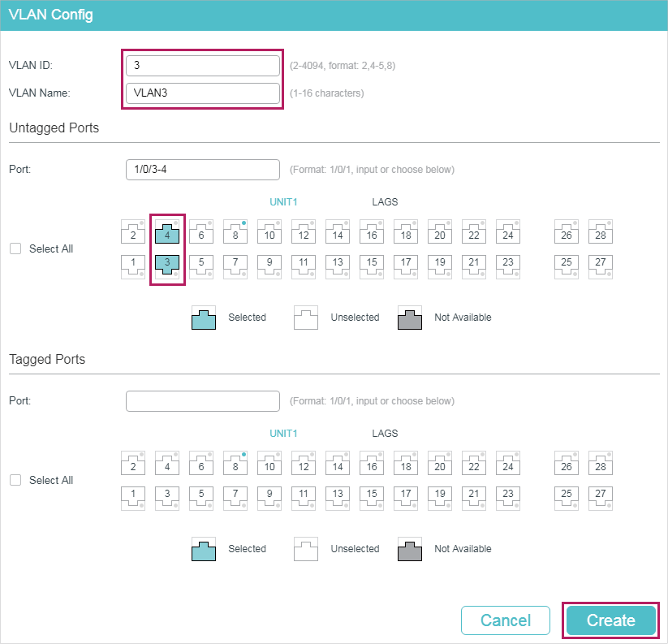Viewport: 668px width, 644px height.
Task: Select tagged LAG 27 port icon
Action: point(601,498)
